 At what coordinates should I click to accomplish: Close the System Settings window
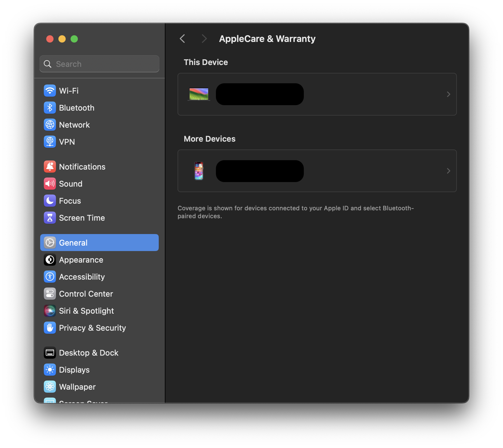pos(50,39)
